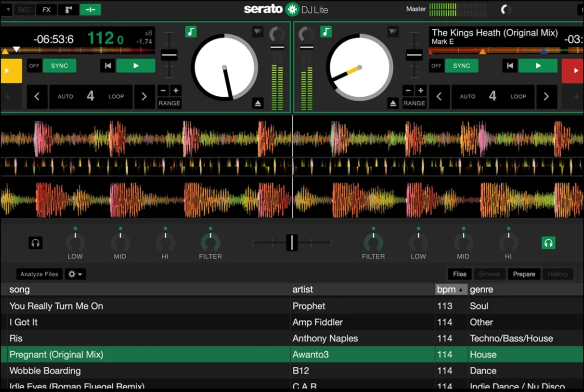Open the Files tab

click(459, 274)
